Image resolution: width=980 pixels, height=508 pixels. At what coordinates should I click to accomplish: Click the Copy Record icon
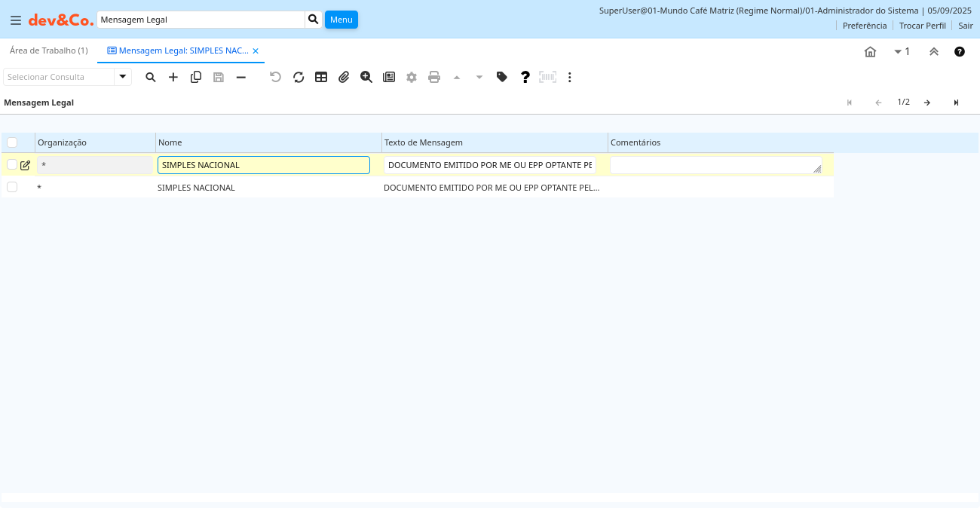coord(196,77)
